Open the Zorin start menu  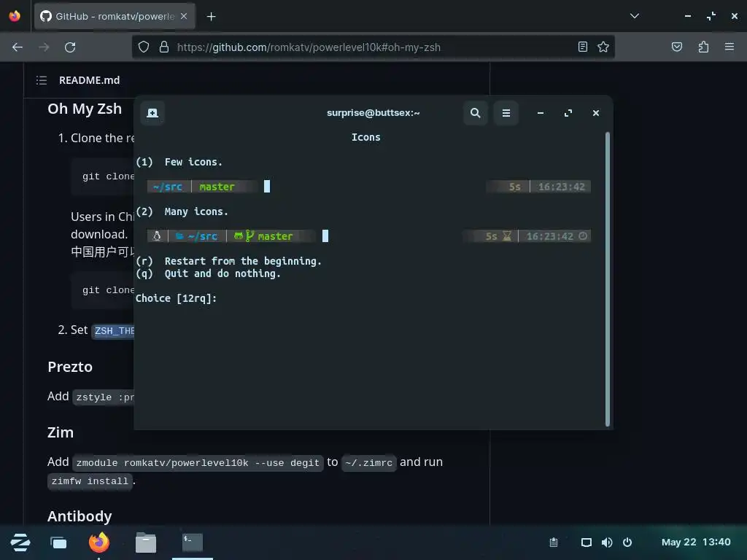(20, 542)
